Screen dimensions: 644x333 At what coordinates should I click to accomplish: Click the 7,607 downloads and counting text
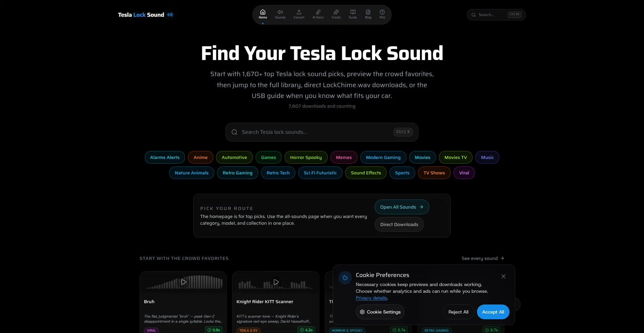click(x=322, y=106)
